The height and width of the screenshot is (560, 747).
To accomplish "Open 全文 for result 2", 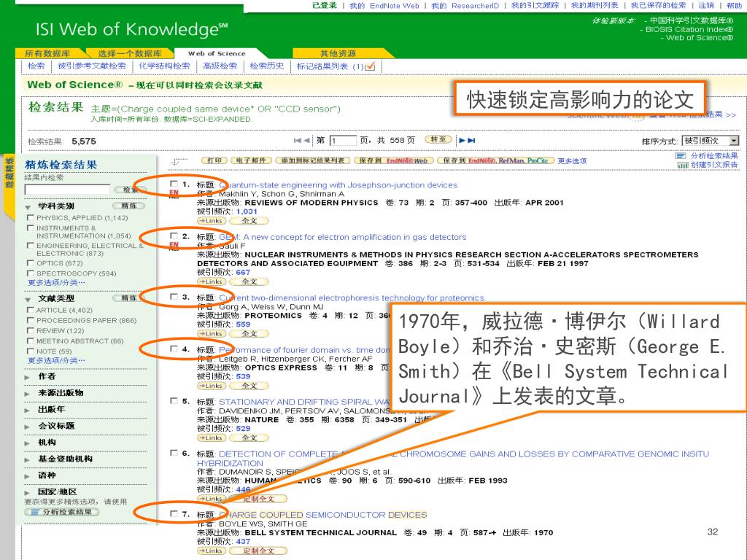I will [x=249, y=281].
